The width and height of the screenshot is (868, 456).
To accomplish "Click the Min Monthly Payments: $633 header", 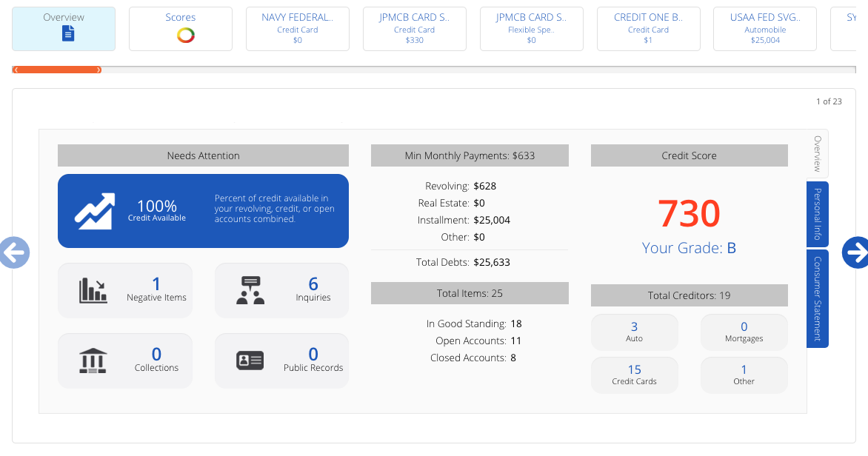I will [470, 155].
